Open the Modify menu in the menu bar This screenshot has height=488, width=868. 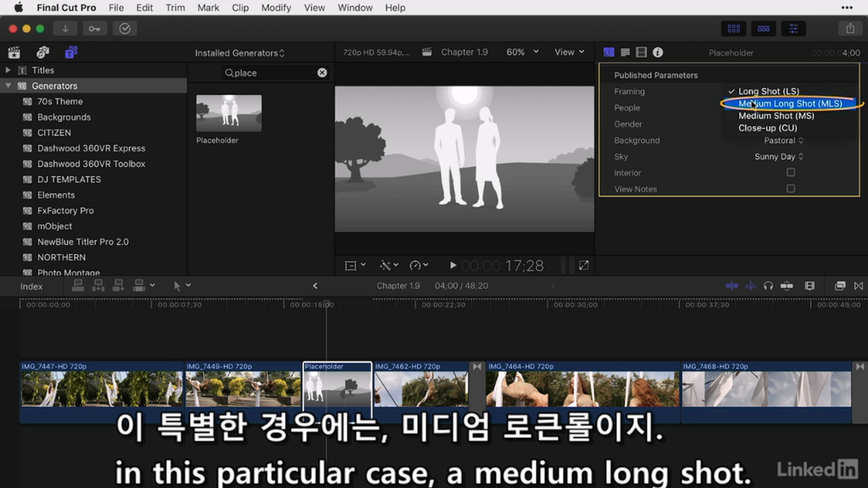pos(276,8)
